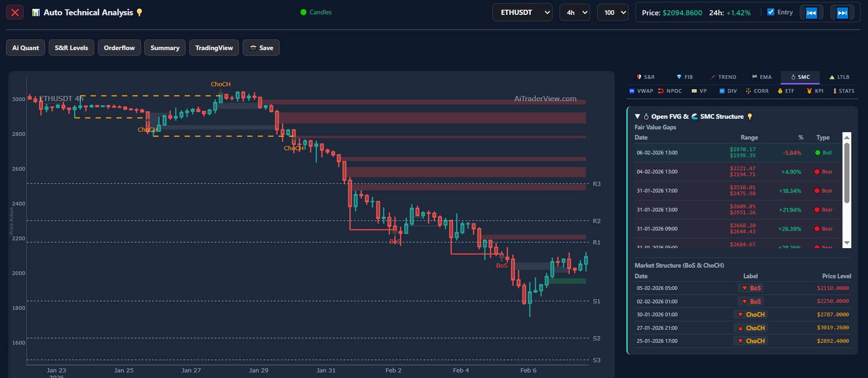Open the 100 candle count dropdown
Screen dimensions: 868x378
[x=612, y=13]
